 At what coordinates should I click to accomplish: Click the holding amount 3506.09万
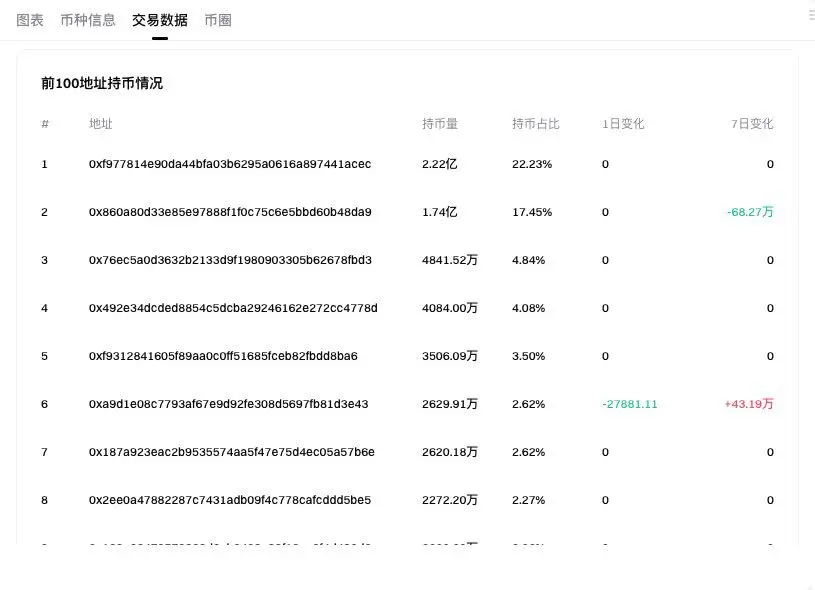click(450, 356)
